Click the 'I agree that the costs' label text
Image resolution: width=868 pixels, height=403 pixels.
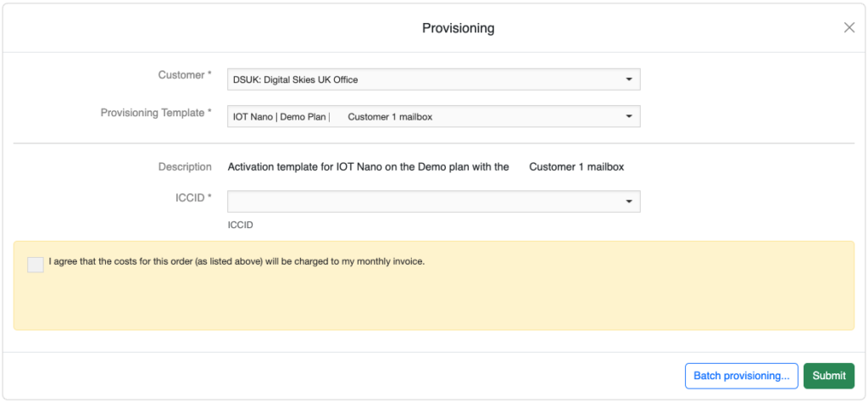point(236,261)
